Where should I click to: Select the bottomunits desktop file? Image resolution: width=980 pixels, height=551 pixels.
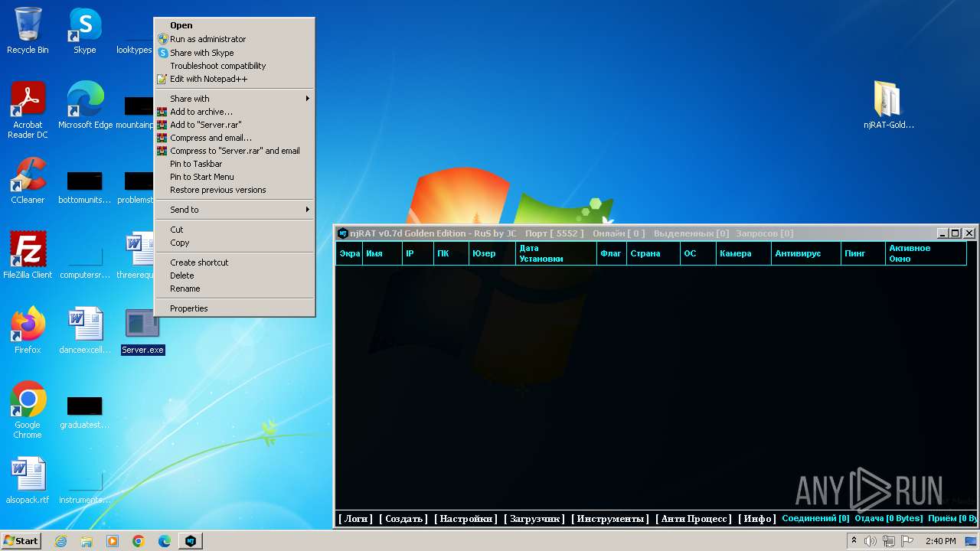pyautogui.click(x=85, y=187)
